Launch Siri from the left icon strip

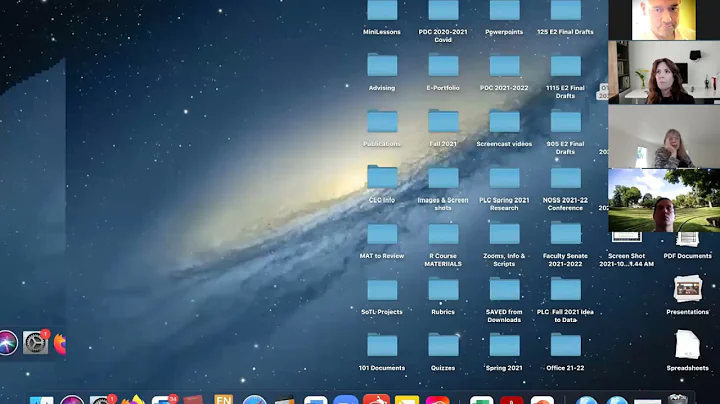click(8, 342)
